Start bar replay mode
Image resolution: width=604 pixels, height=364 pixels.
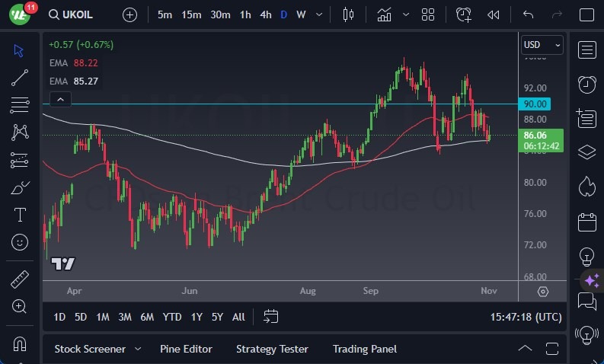494,14
